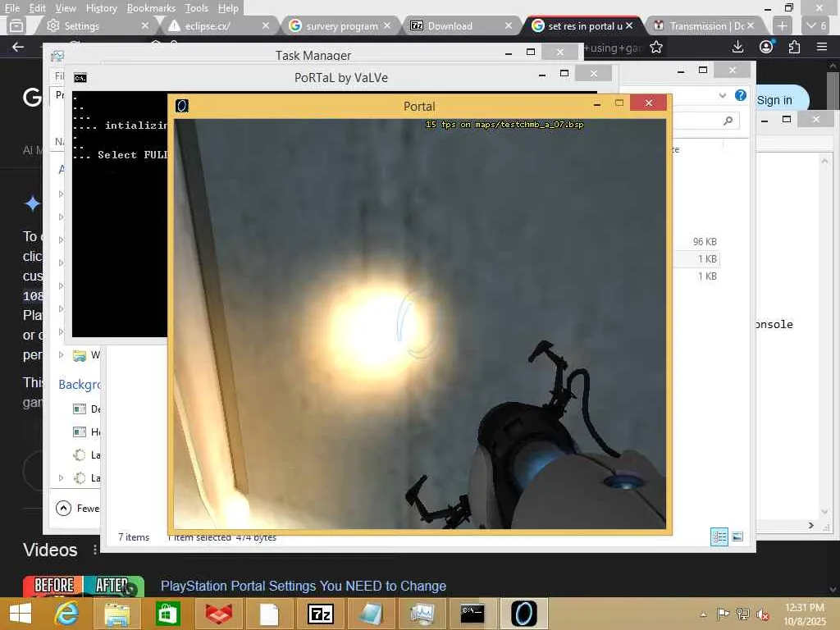Open a new browser tab

point(782,25)
